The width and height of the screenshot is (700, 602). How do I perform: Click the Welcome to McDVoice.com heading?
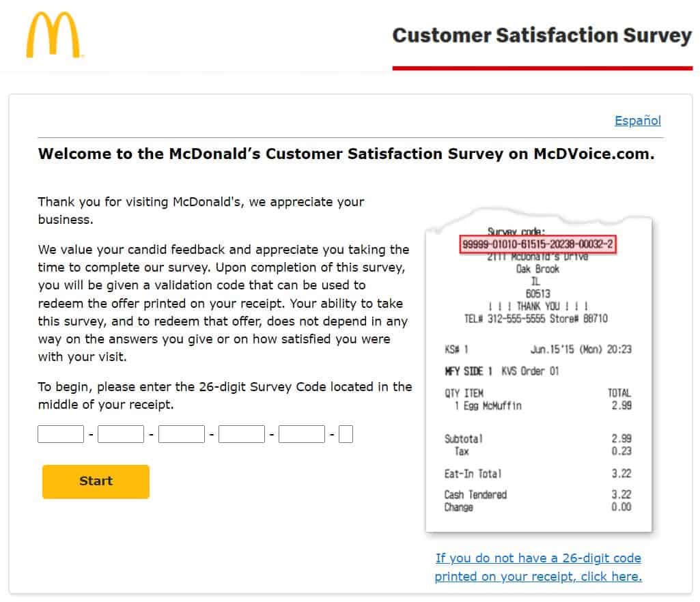coord(346,154)
